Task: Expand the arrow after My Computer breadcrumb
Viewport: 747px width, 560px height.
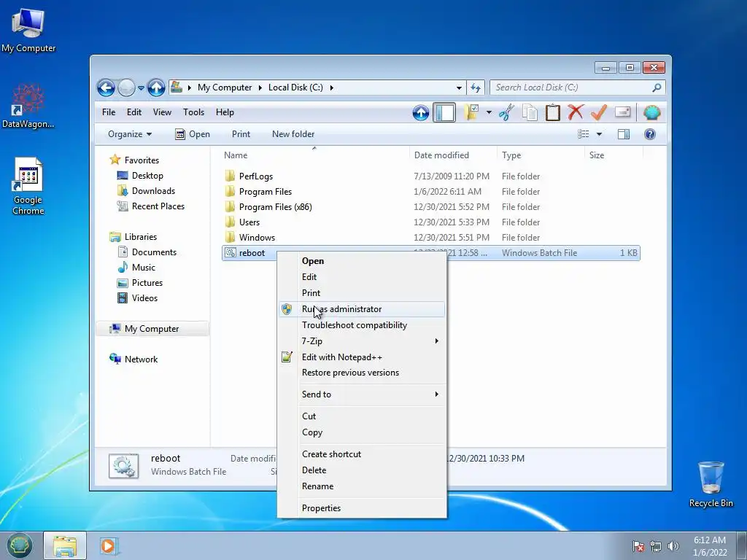Action: [260, 87]
